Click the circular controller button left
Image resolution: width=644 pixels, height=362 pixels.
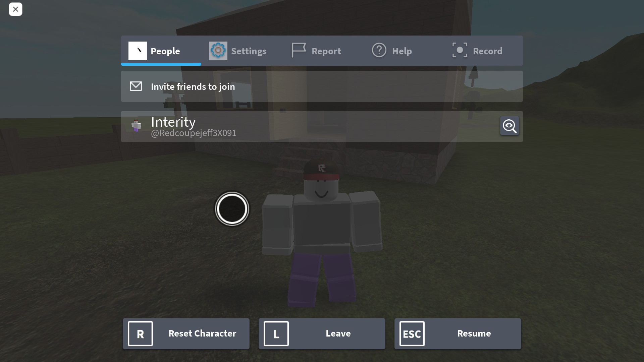coord(232,208)
